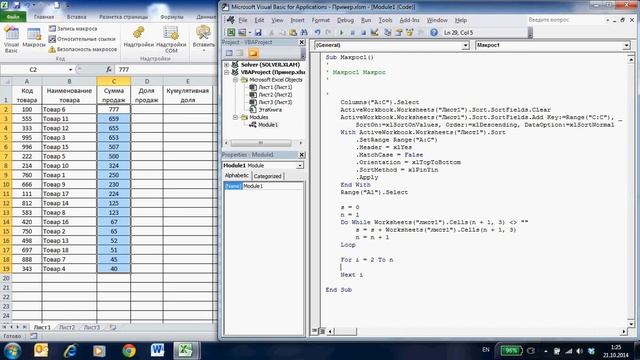Click the Paste icon in VBA toolbar
The image size is (640, 360).
pos(293,32)
